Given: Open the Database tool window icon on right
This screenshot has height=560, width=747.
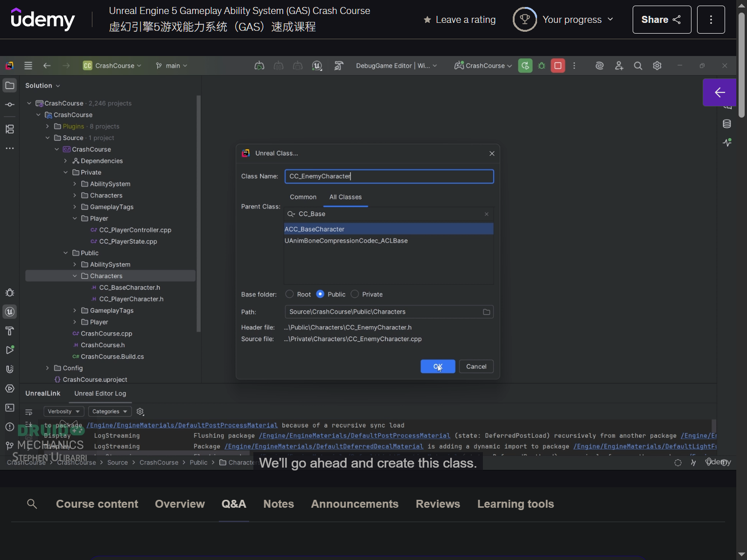Looking at the screenshot, I should click(x=727, y=124).
